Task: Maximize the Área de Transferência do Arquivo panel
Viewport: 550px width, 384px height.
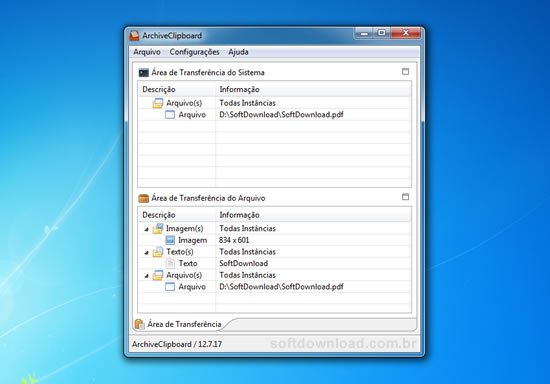Action: [405, 197]
